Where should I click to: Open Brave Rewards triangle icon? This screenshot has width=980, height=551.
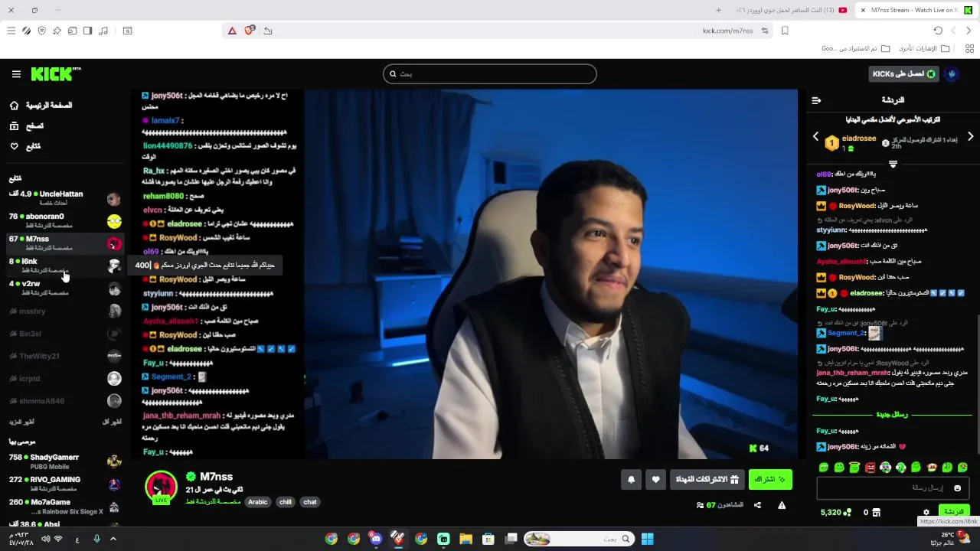point(232,31)
